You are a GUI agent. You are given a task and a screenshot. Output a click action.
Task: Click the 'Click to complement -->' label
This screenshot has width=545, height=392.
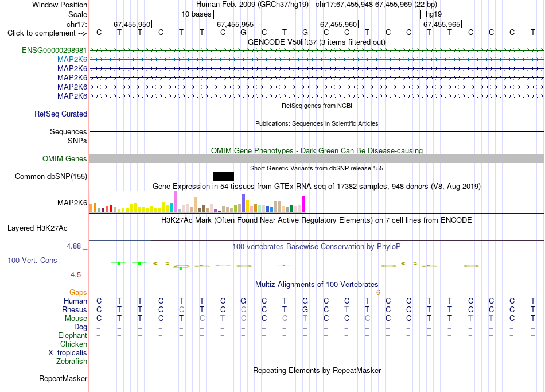coord(47,33)
